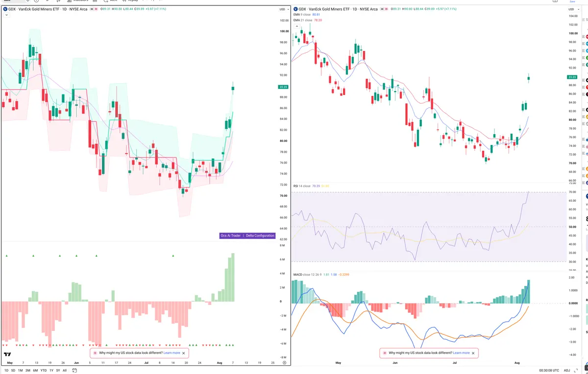Image resolution: width=588 pixels, height=374 pixels.
Task: Select the 6M time range
Action: (35, 371)
